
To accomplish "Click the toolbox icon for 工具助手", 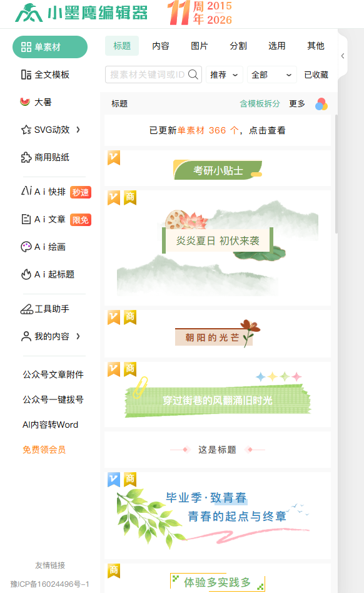I will [x=26, y=309].
